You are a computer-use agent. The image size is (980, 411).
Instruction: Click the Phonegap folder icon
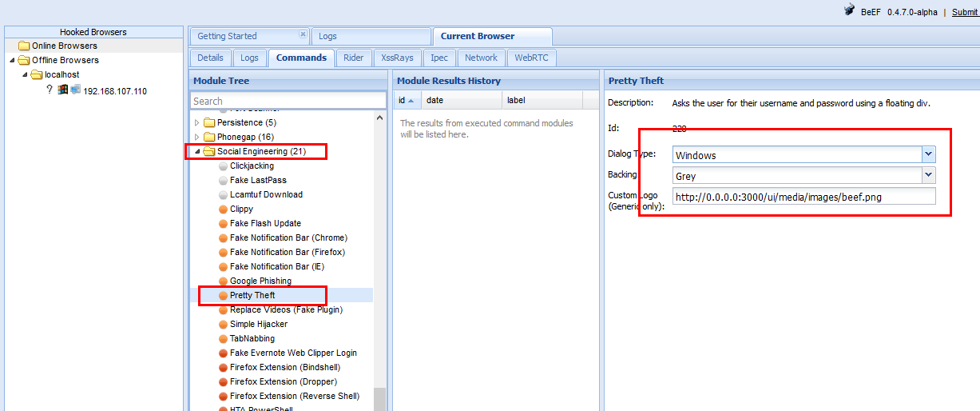point(209,137)
